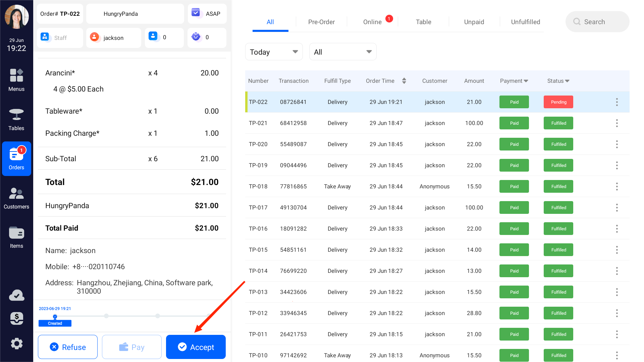Screen dimensions: 644x362
Task: Open more options for order TP-021
Action: 617,123
